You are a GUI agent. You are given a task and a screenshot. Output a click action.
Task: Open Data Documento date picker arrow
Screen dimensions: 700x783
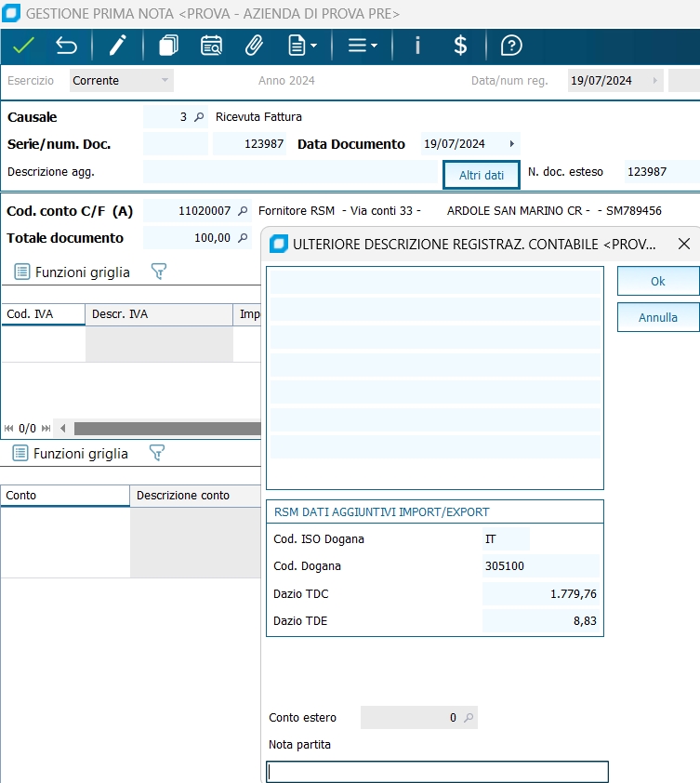tap(511, 144)
